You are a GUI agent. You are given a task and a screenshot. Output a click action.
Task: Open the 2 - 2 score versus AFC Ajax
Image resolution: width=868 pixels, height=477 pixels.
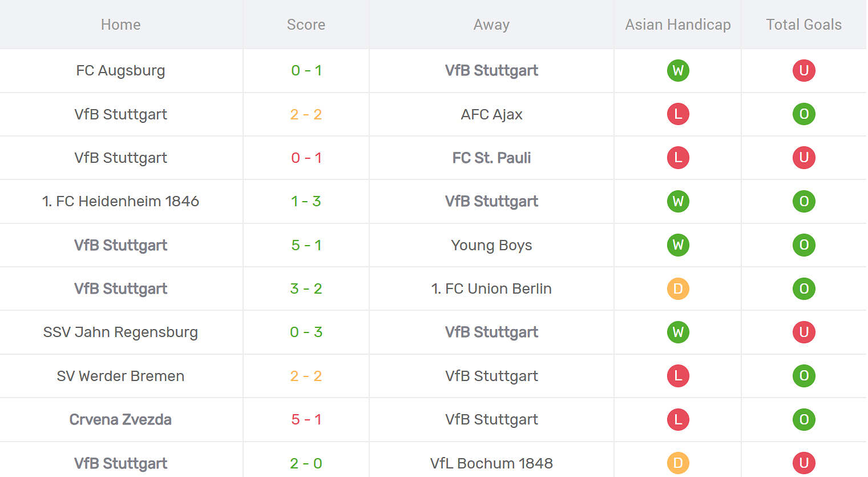[306, 114]
